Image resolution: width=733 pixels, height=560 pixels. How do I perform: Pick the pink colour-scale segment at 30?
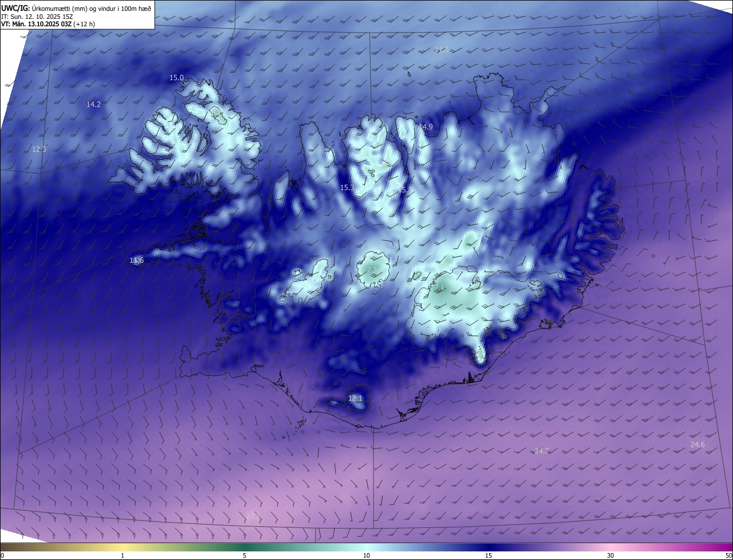point(610,547)
